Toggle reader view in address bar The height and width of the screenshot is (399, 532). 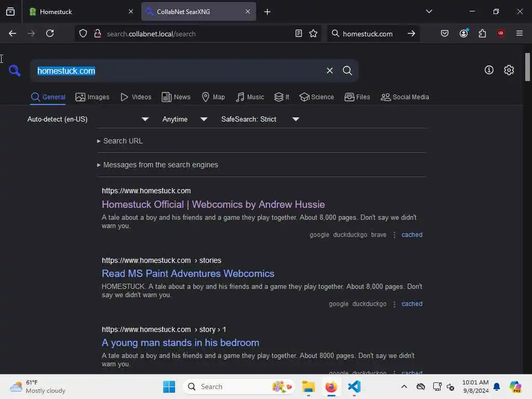point(299,33)
